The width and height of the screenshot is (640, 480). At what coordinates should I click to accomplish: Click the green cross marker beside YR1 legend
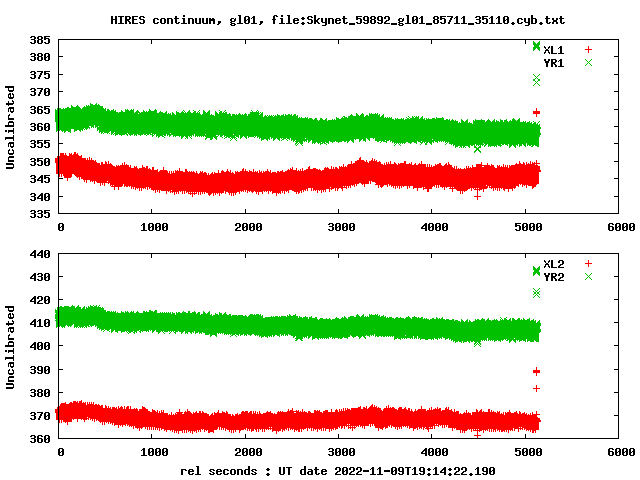coord(588,63)
